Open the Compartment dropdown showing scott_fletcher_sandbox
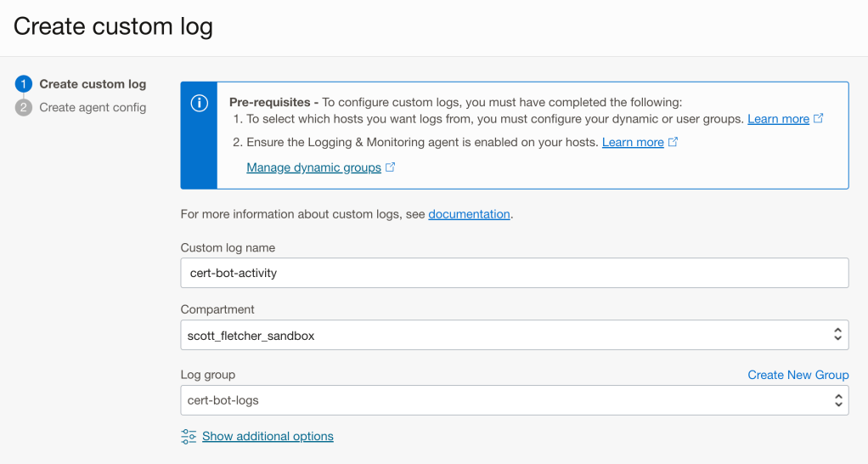The height and width of the screenshot is (464, 868). (x=514, y=335)
